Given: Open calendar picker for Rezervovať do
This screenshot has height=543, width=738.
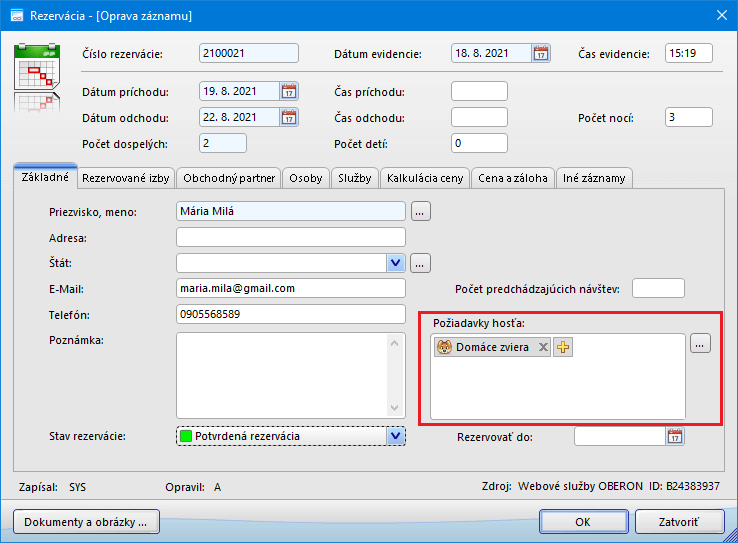Looking at the screenshot, I should (675, 436).
